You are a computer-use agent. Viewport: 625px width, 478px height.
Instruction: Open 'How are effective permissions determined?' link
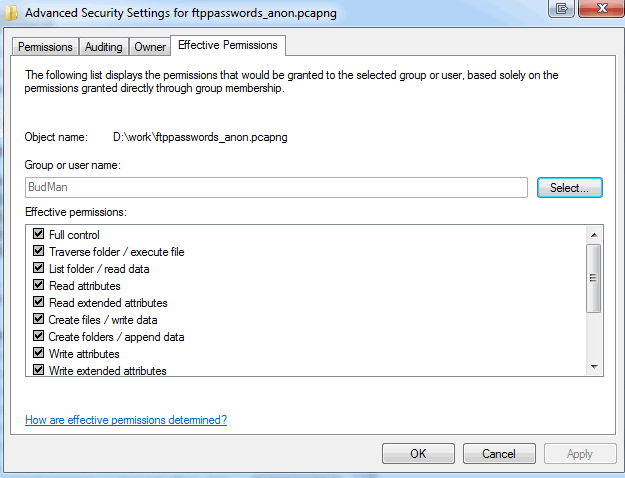point(126,420)
